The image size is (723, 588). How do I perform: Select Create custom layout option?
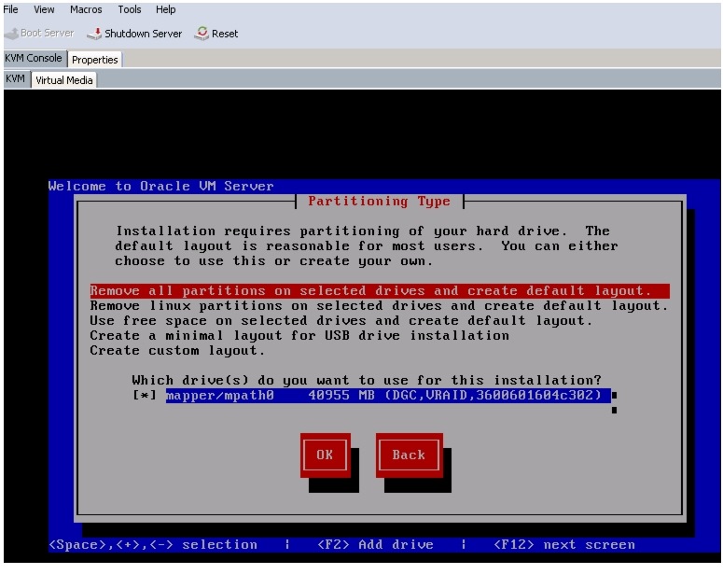[x=177, y=351]
